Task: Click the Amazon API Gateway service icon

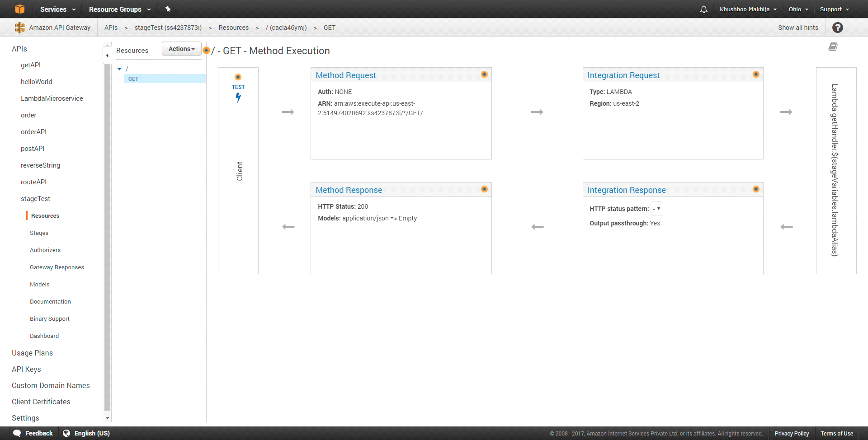Action: pyautogui.click(x=19, y=28)
